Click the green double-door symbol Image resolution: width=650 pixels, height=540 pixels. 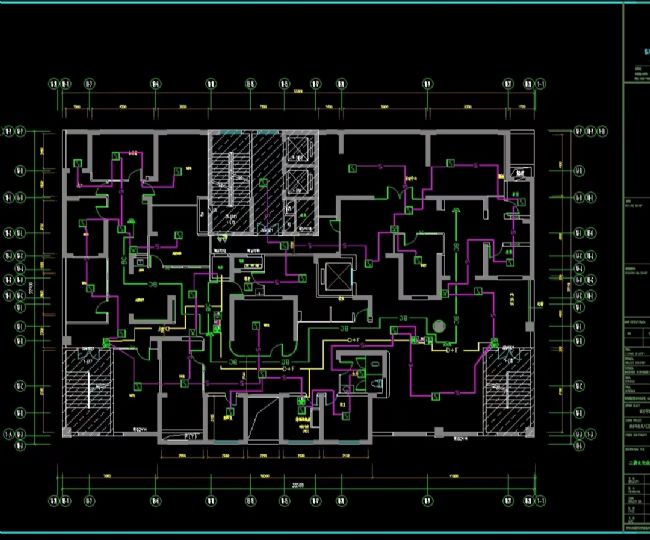pos(399,192)
